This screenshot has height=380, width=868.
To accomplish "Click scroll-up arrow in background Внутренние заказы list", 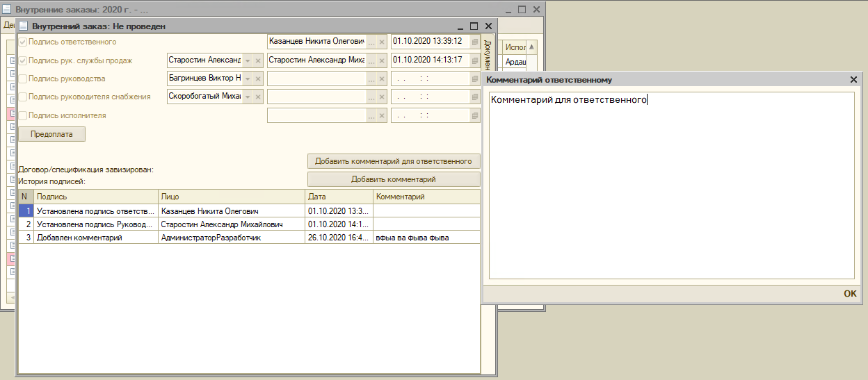I will pyautogui.click(x=532, y=47).
